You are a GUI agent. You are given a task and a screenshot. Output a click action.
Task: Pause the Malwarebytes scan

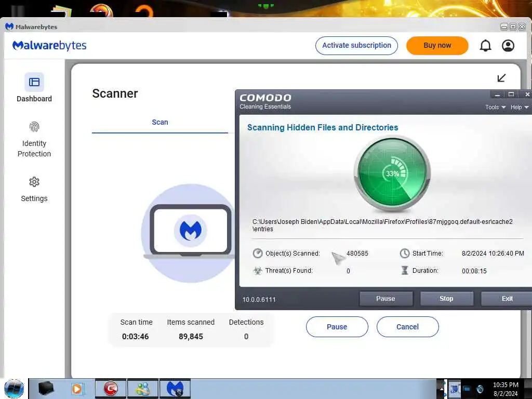[x=337, y=327]
